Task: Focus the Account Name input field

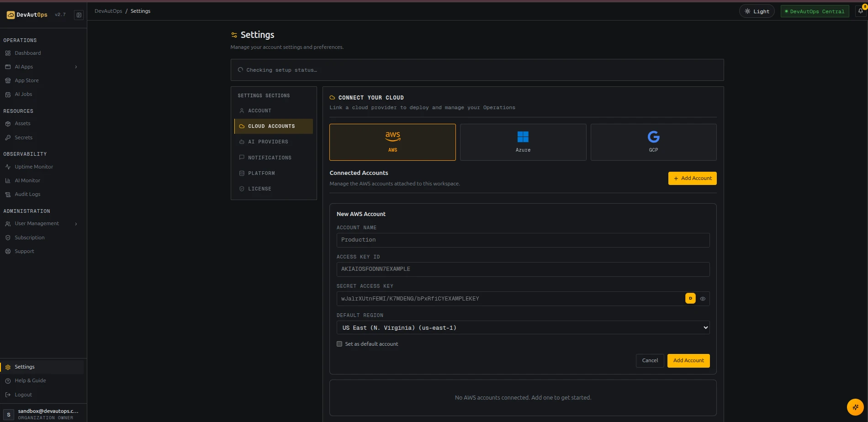Action: point(523,240)
